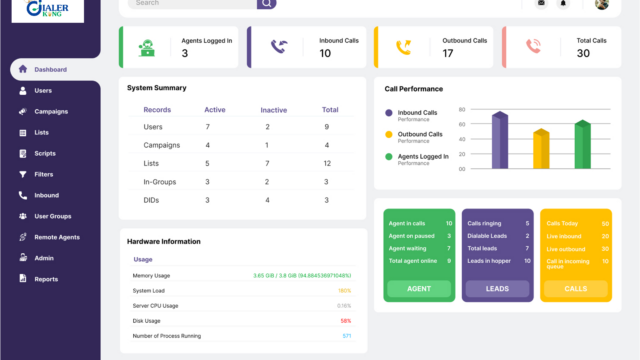Click the Inbound Calls purple phone icon

pos(279,47)
